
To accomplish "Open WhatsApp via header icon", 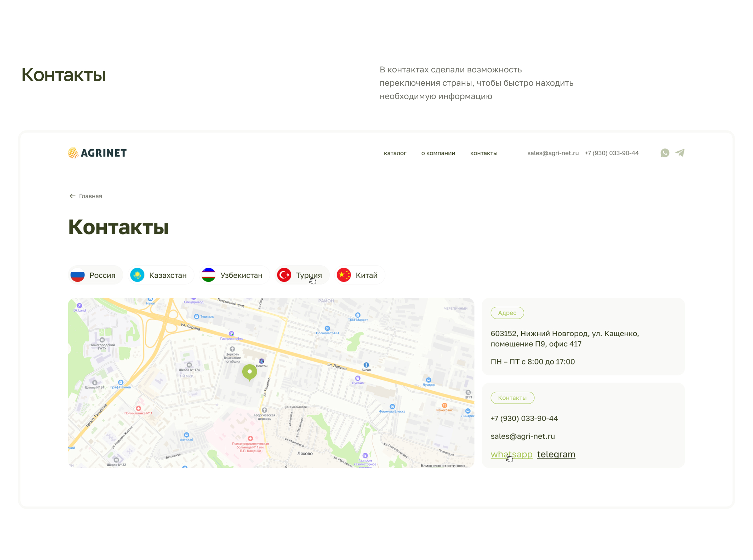I will (x=665, y=153).
